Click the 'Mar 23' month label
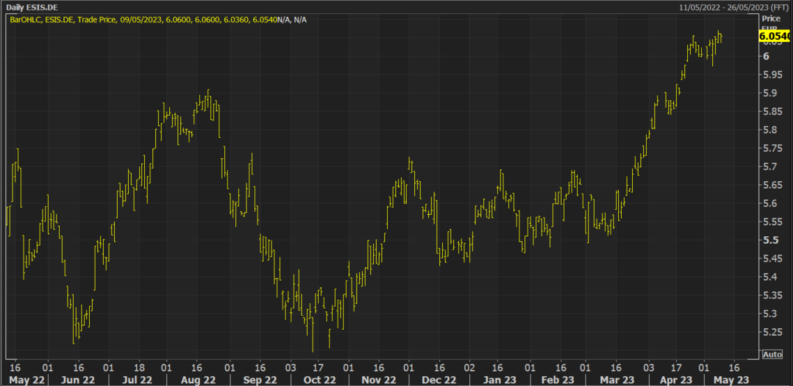 pyautogui.click(x=617, y=379)
